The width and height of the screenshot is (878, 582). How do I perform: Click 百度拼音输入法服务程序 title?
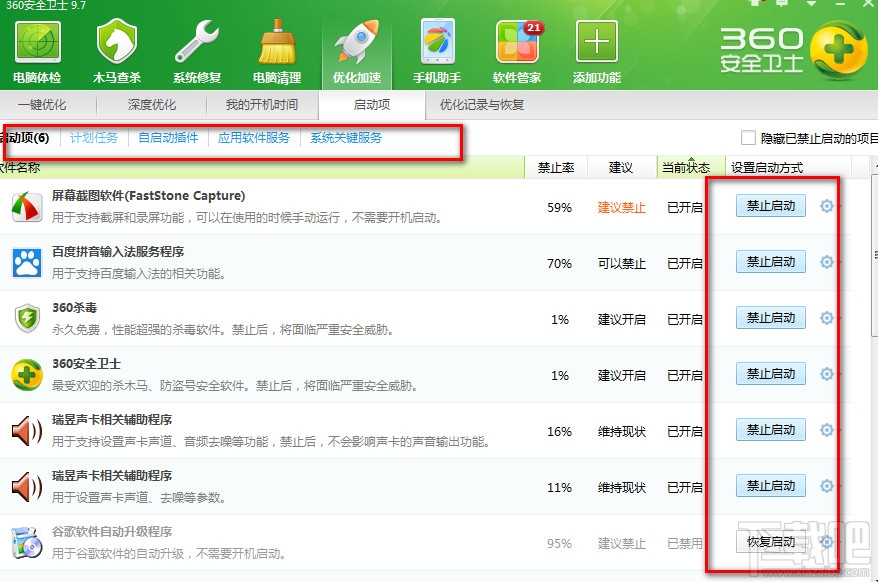pyautogui.click(x=118, y=252)
